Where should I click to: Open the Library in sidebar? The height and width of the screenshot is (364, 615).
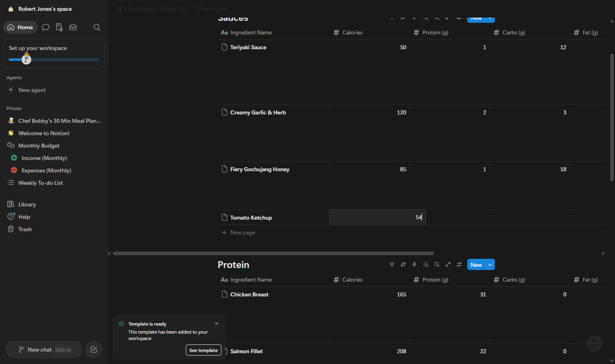coord(54,204)
